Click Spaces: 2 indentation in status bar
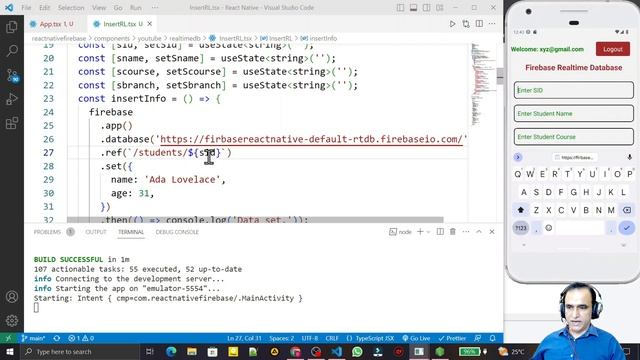 pos(282,338)
